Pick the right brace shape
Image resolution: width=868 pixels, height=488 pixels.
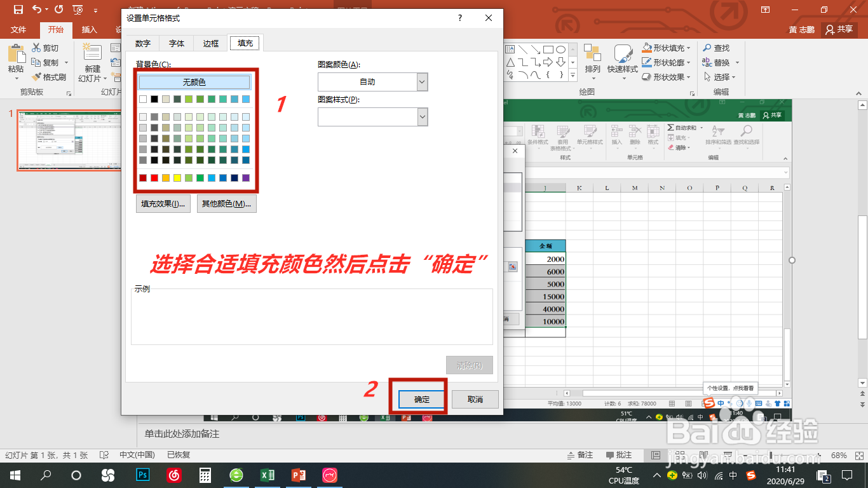560,75
